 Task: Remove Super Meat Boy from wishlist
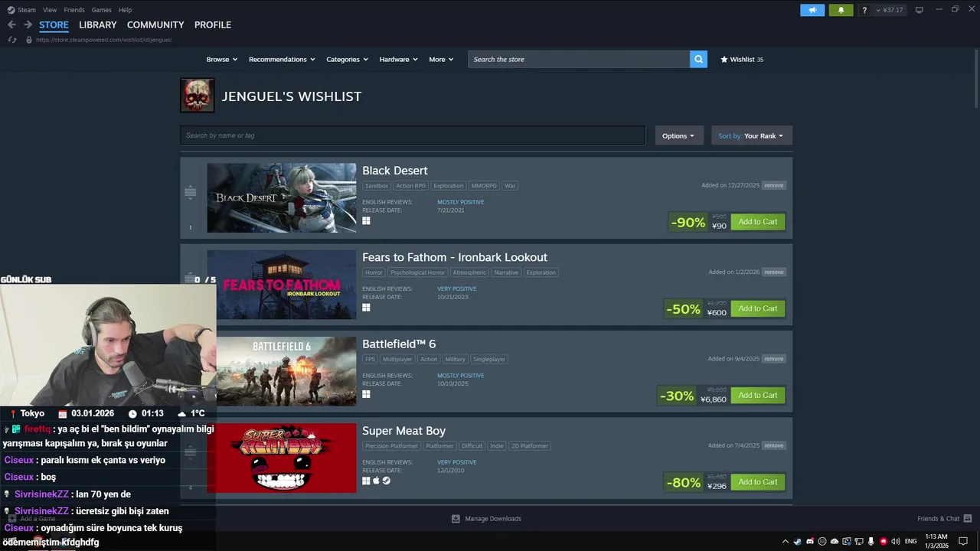click(774, 445)
